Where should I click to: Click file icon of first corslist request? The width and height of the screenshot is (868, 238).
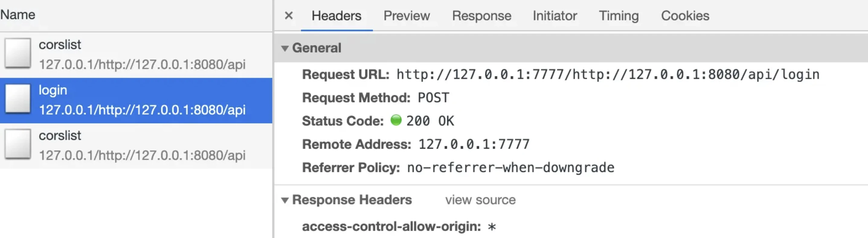click(x=18, y=53)
